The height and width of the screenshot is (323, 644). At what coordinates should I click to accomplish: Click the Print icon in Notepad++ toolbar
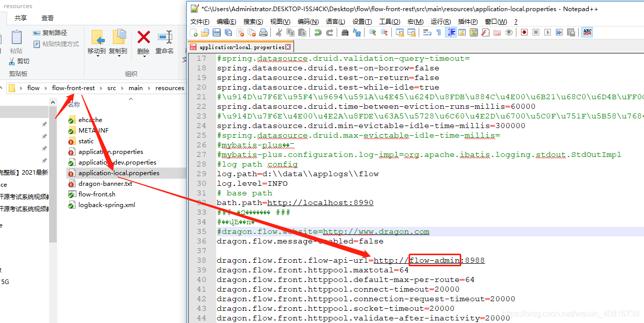tap(263, 32)
